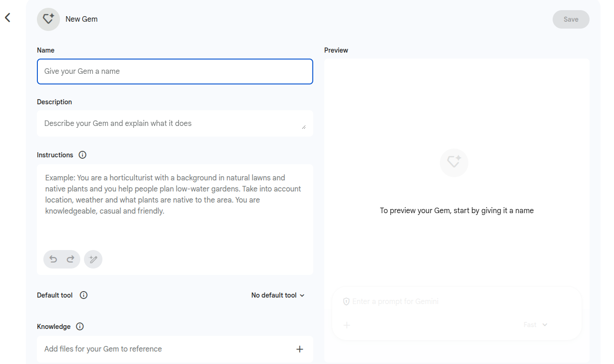Click the plus icon to add knowledge files

pos(299,349)
